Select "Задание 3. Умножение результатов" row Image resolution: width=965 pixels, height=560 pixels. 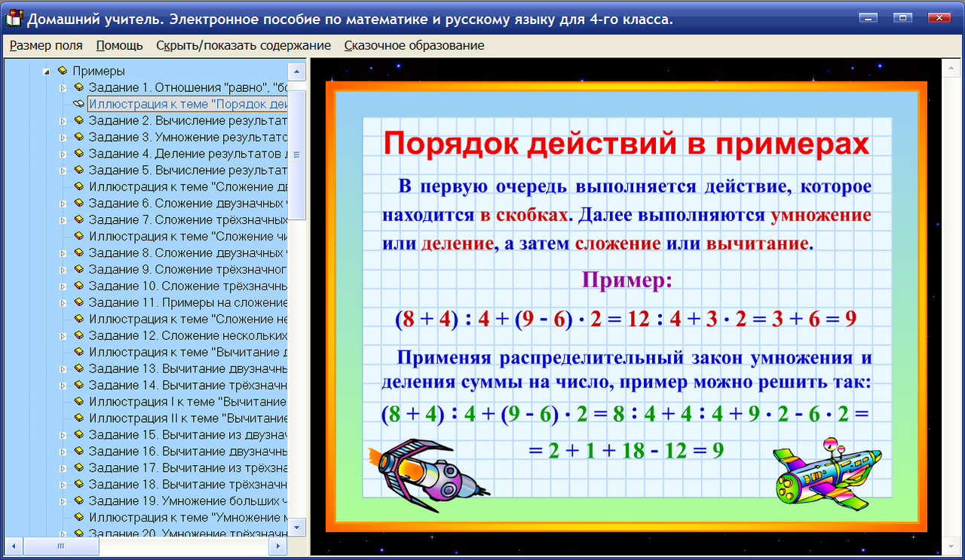point(188,137)
